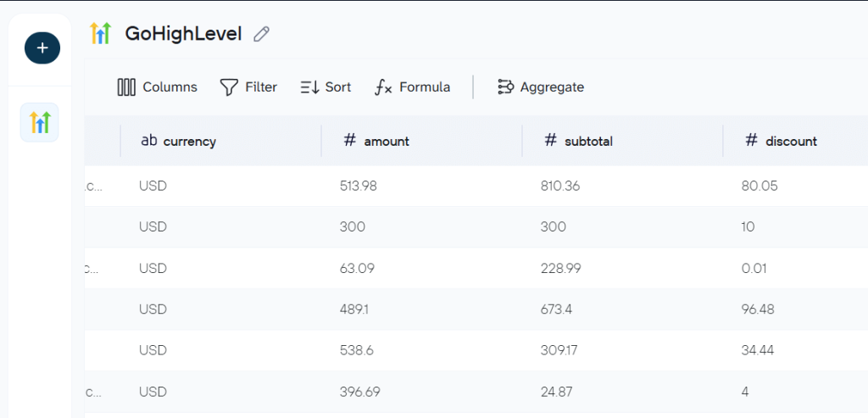Click the dark plus add button
The image size is (868, 418).
pos(42,48)
